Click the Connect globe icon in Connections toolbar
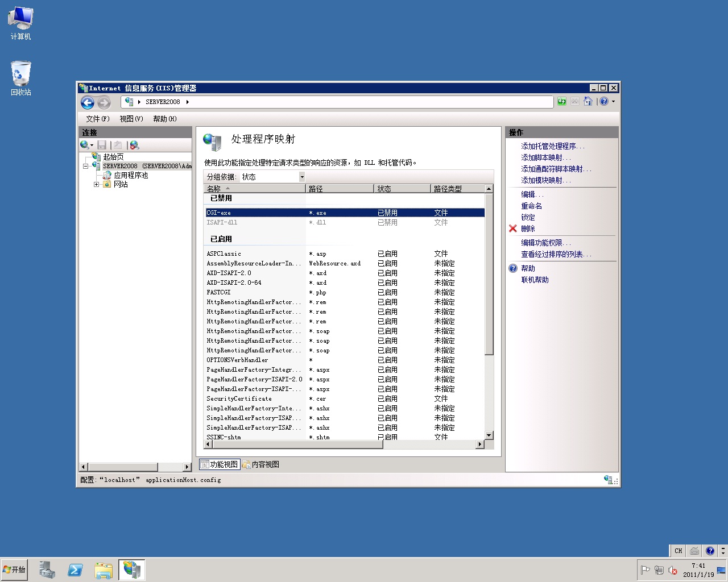This screenshot has height=582, width=728. (85, 145)
